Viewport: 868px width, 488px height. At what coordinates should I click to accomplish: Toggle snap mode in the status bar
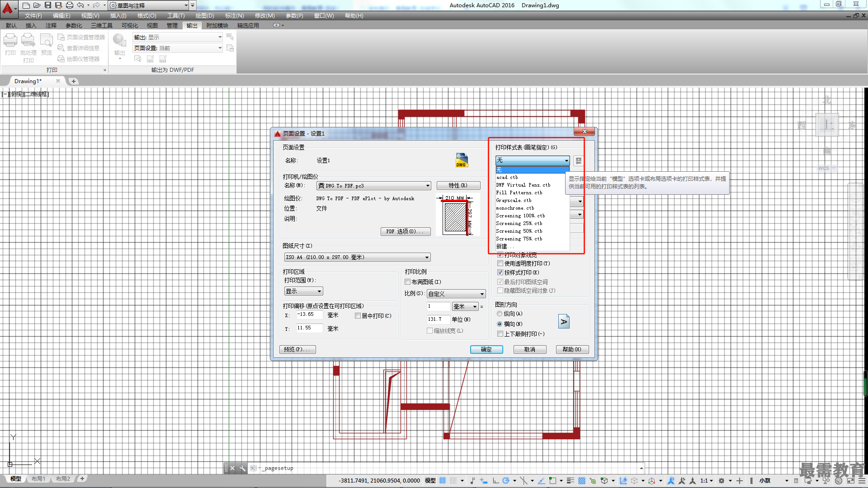click(453, 481)
